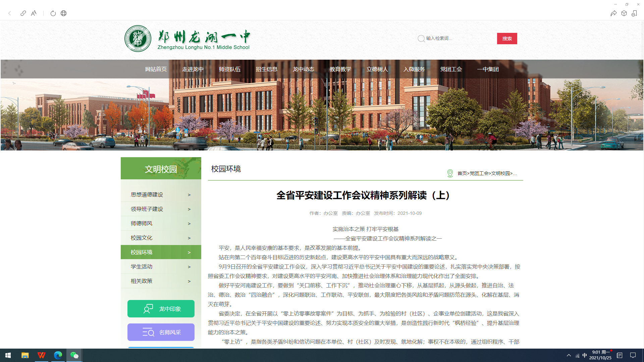Expand the 师德师风 sidebar arrow

coord(189,224)
